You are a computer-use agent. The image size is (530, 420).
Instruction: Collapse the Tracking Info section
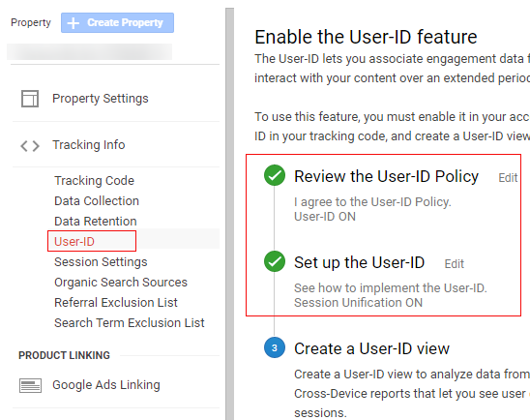(x=89, y=145)
